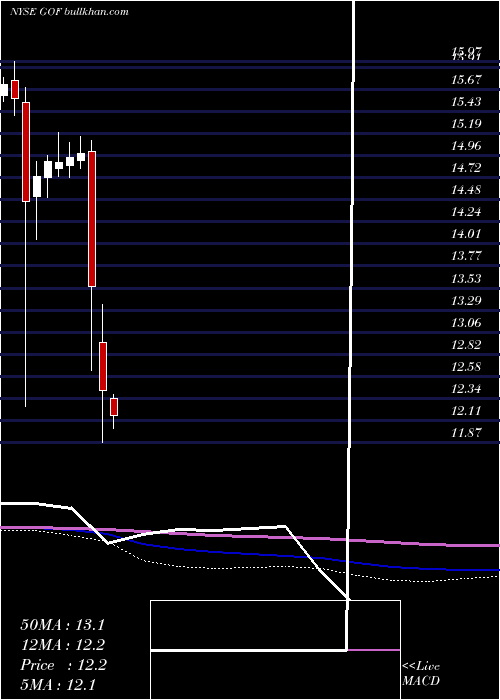
Task: Click the <<Live MACD label
Action: point(421,674)
